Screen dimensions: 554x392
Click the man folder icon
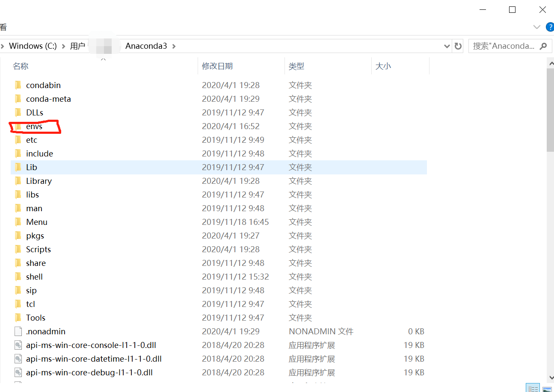(x=18, y=208)
